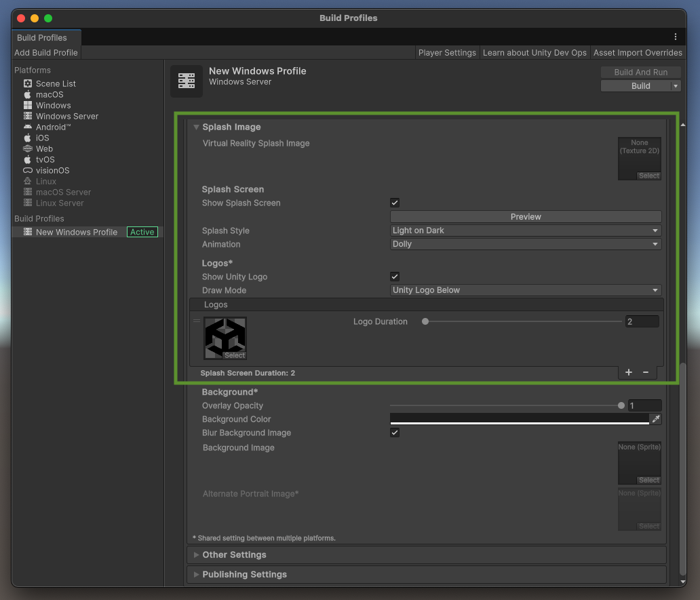This screenshot has height=600, width=700.
Task: Uncheck Show Unity Logo
Action: click(x=394, y=276)
